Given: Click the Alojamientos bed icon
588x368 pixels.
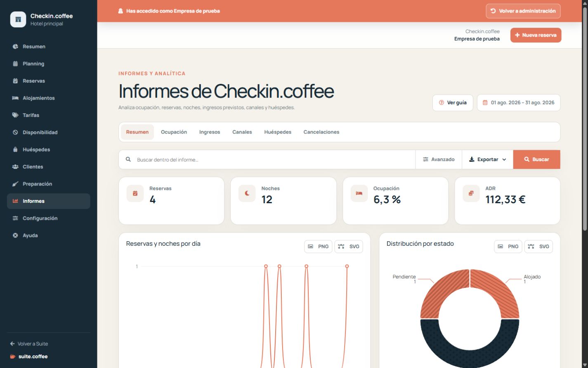Looking at the screenshot, I should 15,98.
